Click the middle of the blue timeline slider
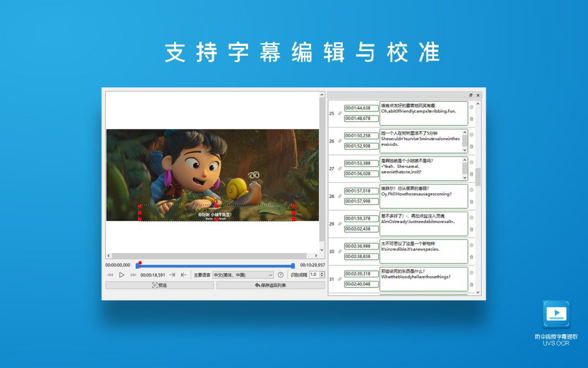 215,266
